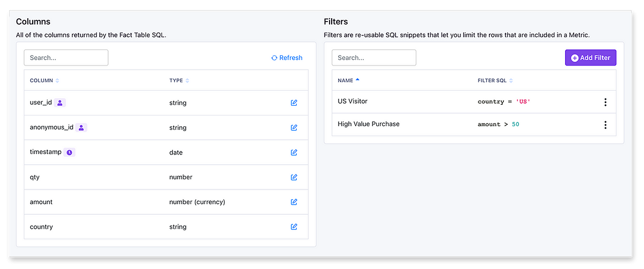Focus the Filters search box

(x=374, y=57)
